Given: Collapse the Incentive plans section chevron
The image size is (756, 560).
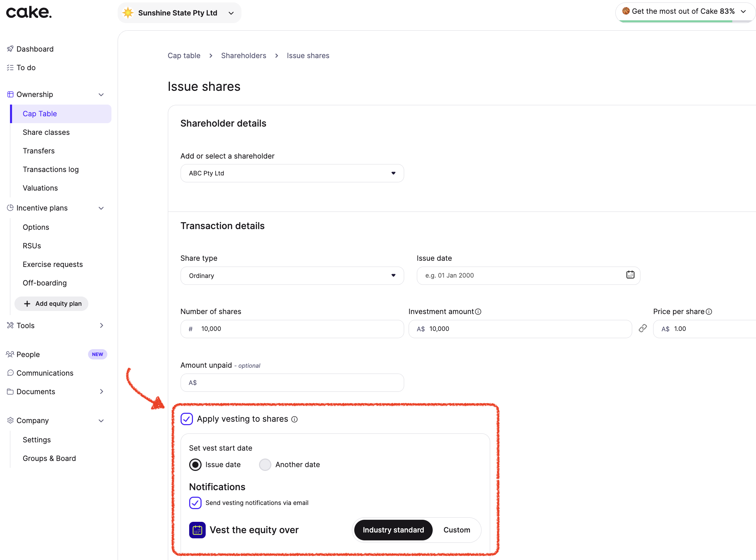Looking at the screenshot, I should pyautogui.click(x=101, y=208).
